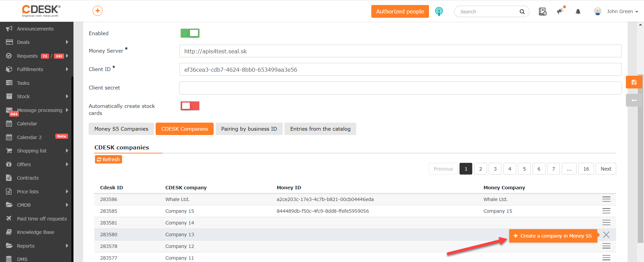The width and height of the screenshot is (644, 262).
Task: Switch to Money S5 Companies tab
Action: 121,129
